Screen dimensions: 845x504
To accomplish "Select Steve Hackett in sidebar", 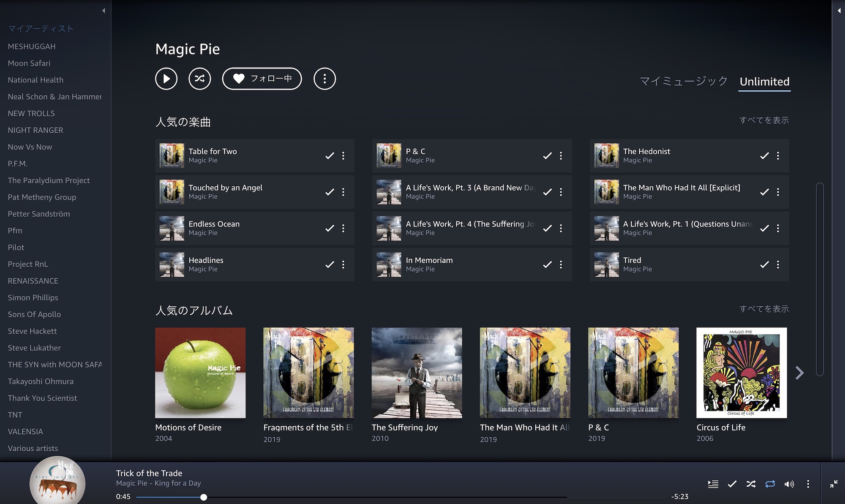I will click(x=32, y=331).
